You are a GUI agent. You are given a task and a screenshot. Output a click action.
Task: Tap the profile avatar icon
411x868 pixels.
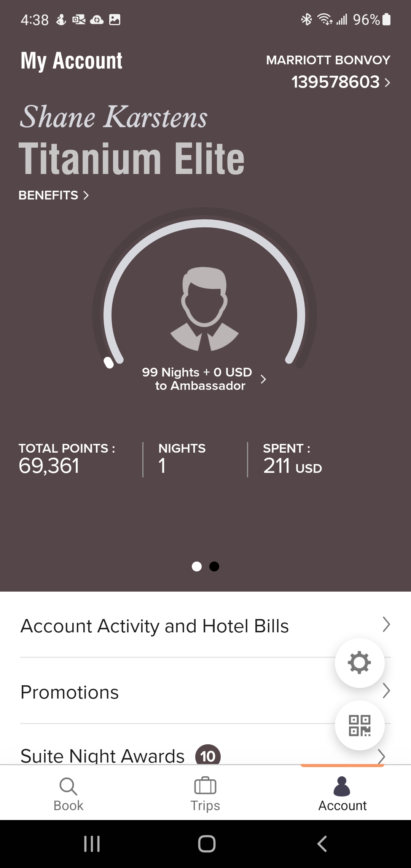coord(204,309)
